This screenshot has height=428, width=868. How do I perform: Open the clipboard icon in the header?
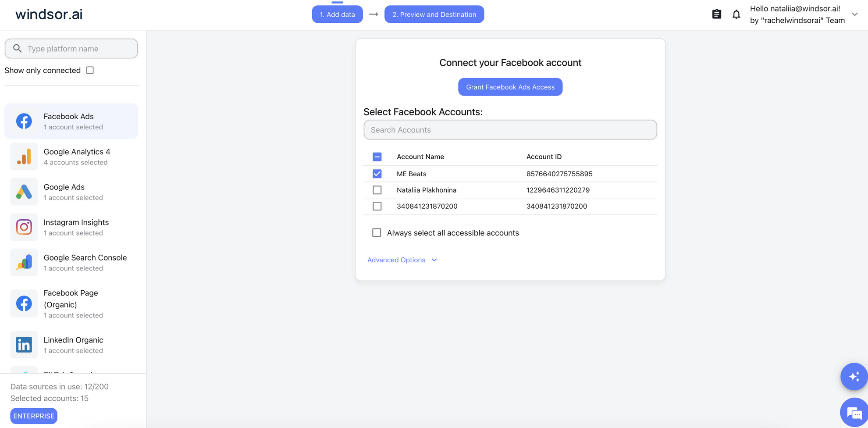[x=717, y=14]
